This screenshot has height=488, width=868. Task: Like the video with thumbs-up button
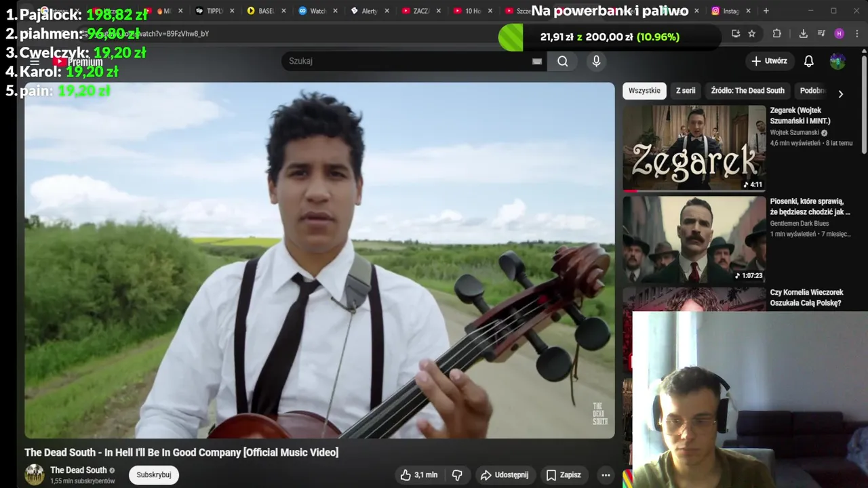click(418, 475)
